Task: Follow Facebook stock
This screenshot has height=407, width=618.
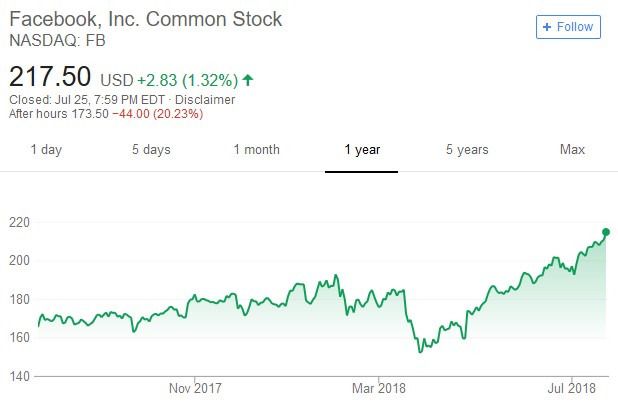Action: [x=568, y=27]
